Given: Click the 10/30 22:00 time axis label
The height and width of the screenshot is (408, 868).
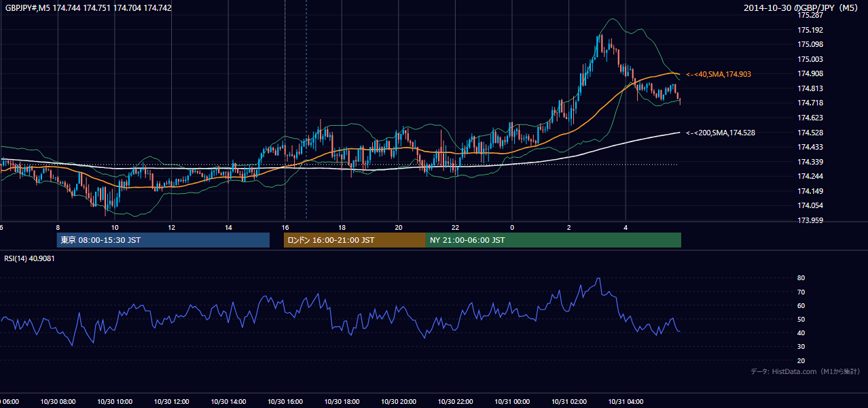Looking at the screenshot, I should 455,402.
